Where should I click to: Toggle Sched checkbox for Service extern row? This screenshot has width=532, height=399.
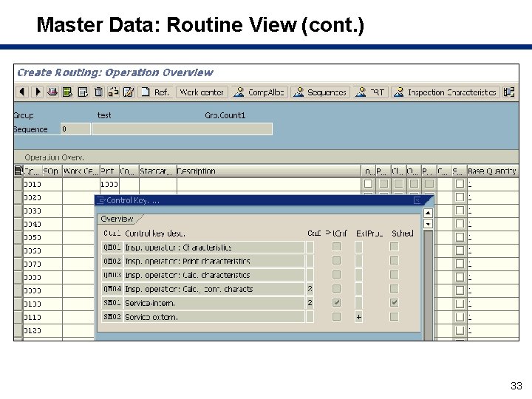[x=394, y=316]
